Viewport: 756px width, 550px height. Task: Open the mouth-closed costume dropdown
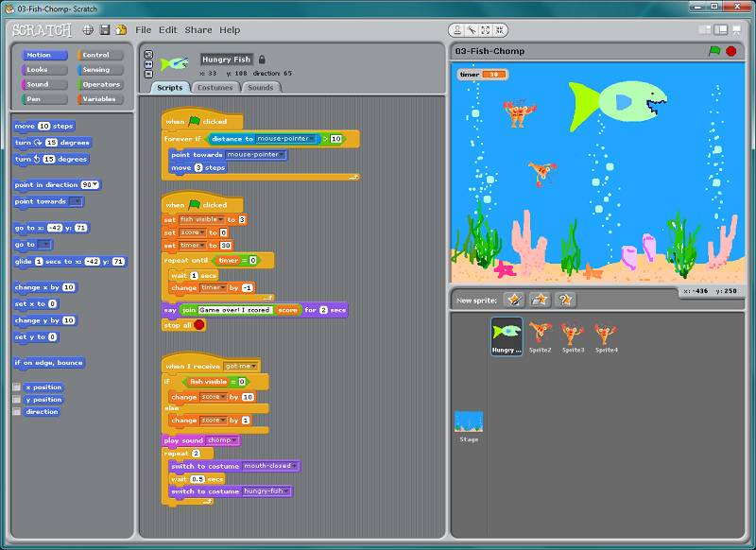pos(270,466)
